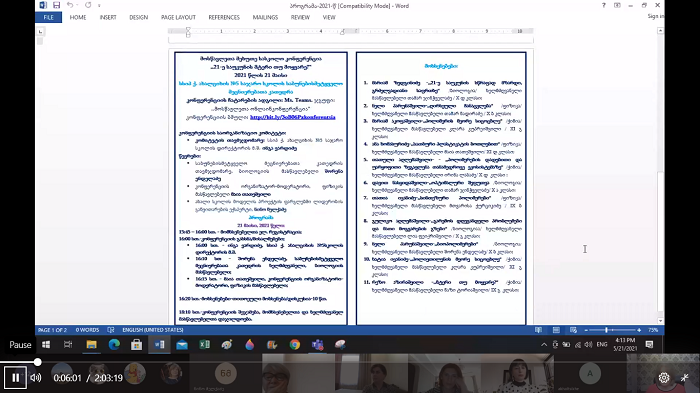Show hidden system tray icons chevron
The height and width of the screenshot is (393, 700).
tap(544, 344)
